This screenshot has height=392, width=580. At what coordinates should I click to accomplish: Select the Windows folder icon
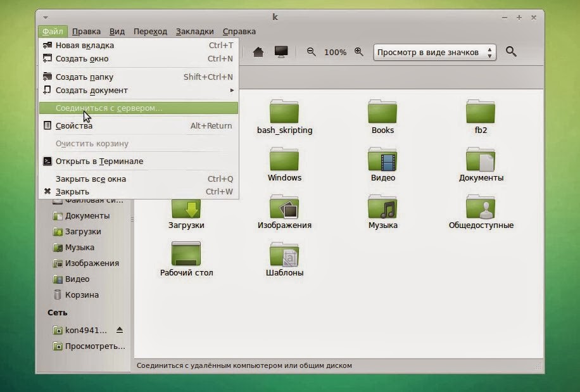[x=284, y=159]
